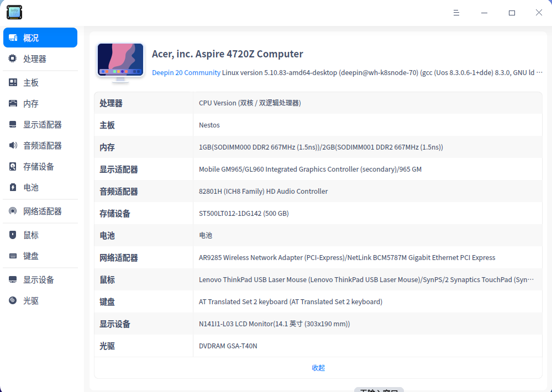This screenshot has height=392, width=552.
Task: Open the hamburger menu
Action: point(456,12)
